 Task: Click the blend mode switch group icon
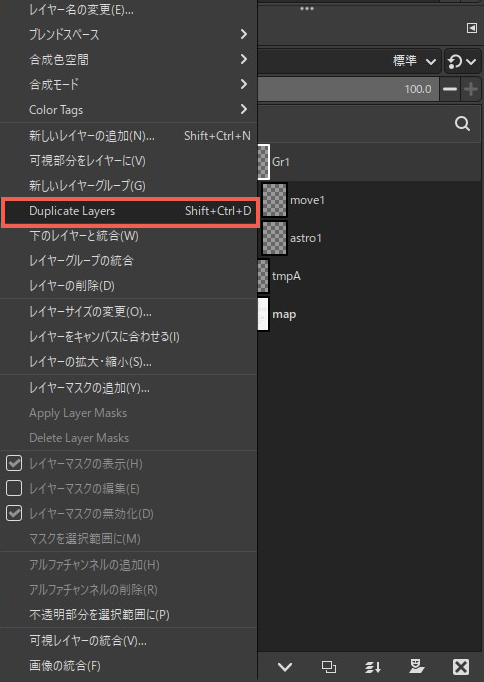[x=462, y=61]
